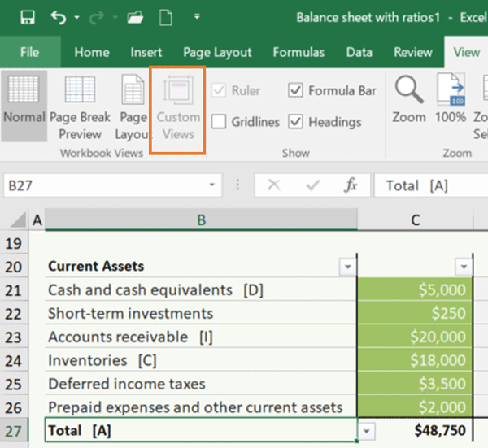This screenshot has height=448, width=488.
Task: Click the Short-term investments cell
Action: coord(201,313)
